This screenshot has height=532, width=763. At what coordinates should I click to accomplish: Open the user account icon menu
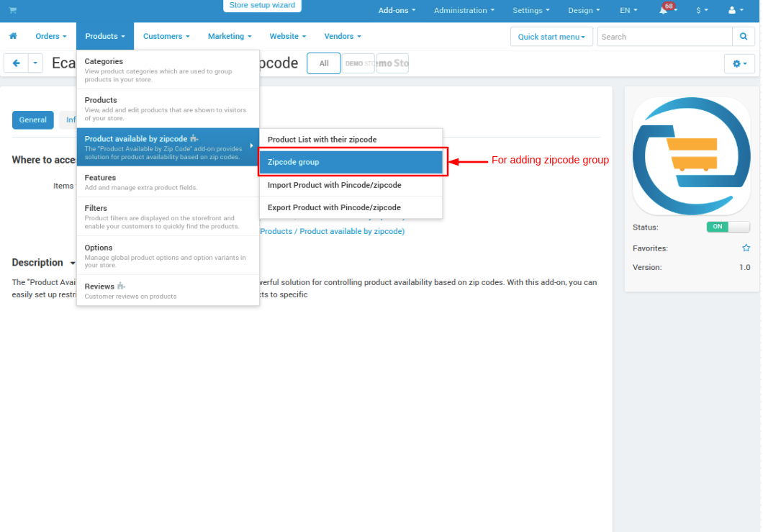pos(735,10)
